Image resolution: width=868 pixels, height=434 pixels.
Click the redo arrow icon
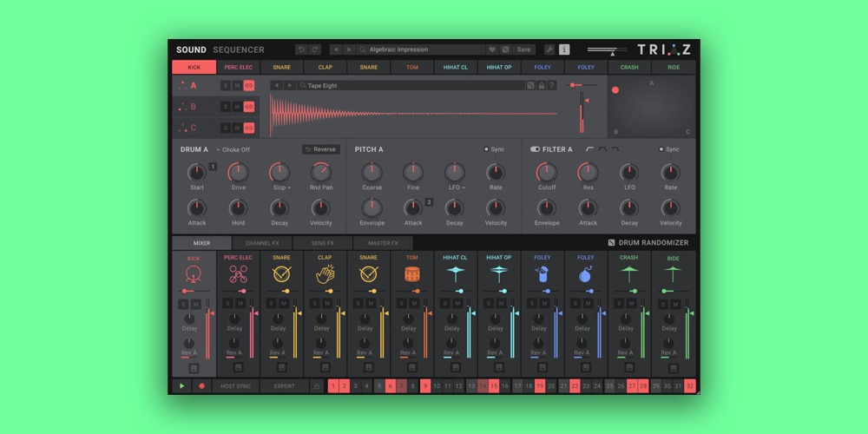[315, 49]
